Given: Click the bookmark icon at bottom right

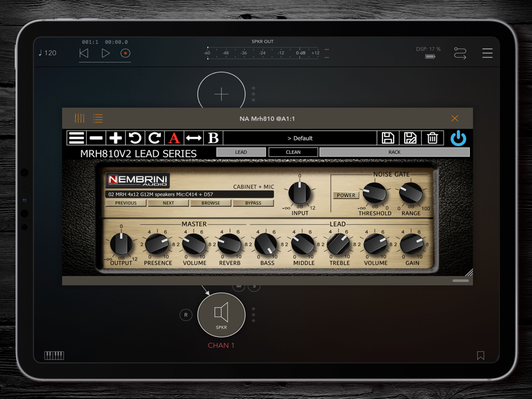Looking at the screenshot, I should (480, 355).
